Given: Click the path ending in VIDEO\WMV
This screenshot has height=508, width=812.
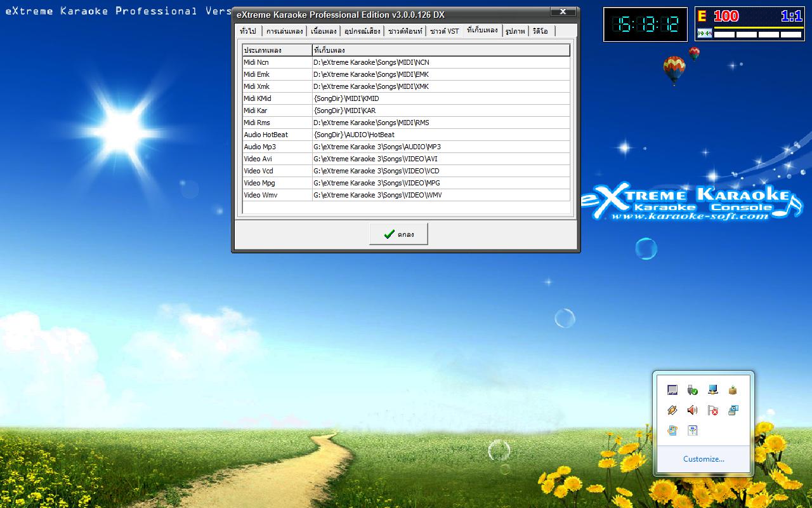Looking at the screenshot, I should tap(441, 195).
